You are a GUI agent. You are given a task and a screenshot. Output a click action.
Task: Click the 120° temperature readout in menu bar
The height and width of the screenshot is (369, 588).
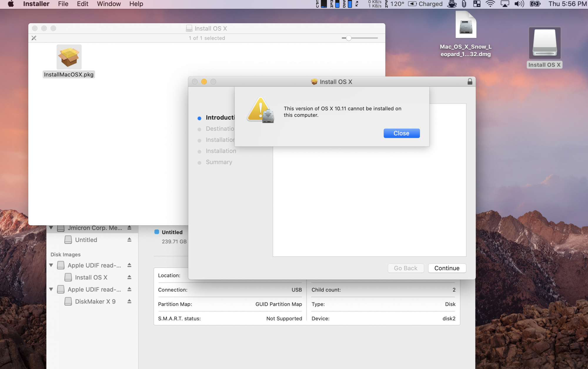(x=397, y=4)
